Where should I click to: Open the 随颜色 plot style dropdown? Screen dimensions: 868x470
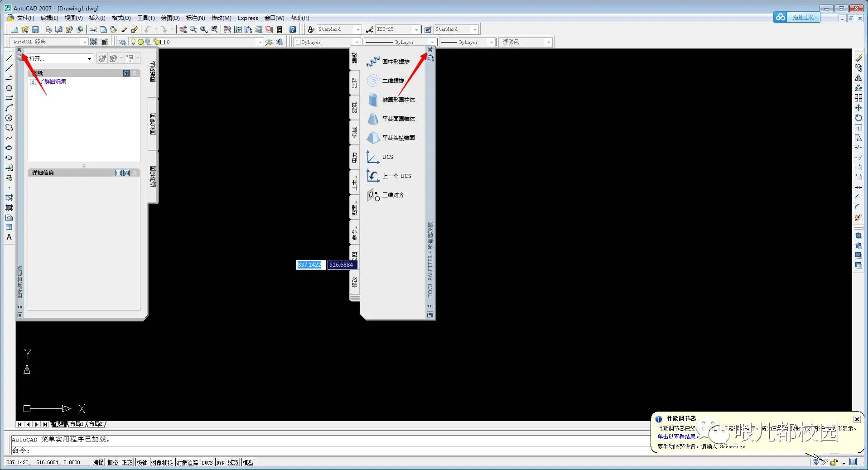(549, 42)
